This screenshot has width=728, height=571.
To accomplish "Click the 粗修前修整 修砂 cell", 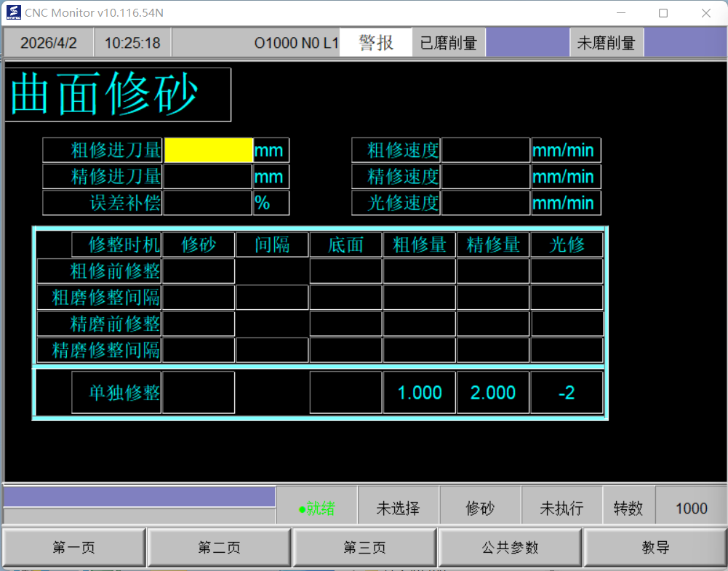I will [199, 271].
